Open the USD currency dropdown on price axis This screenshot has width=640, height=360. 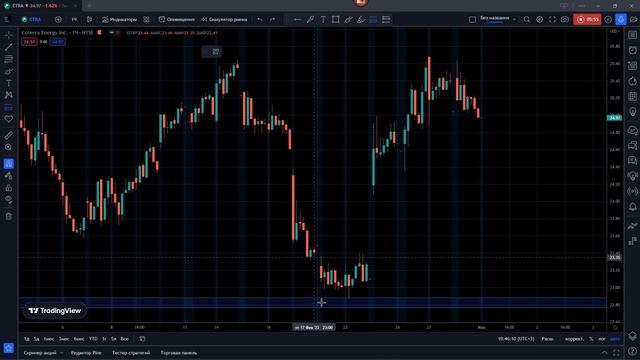tap(614, 31)
